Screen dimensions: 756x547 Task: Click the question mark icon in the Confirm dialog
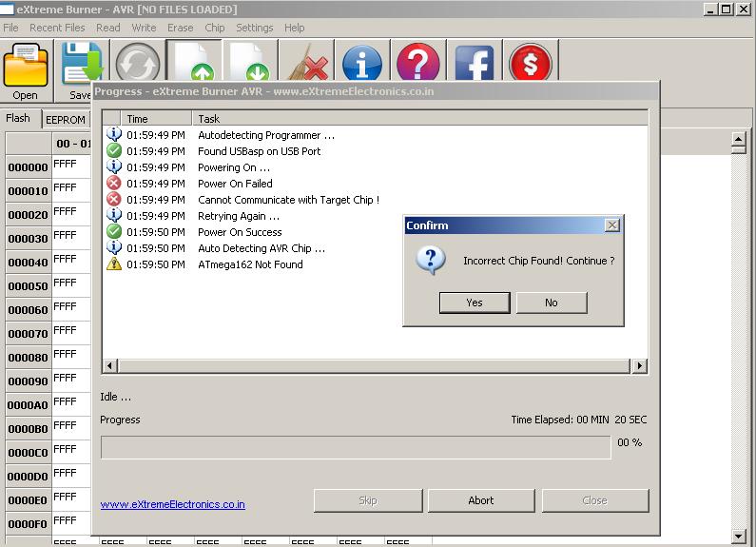coord(431,261)
